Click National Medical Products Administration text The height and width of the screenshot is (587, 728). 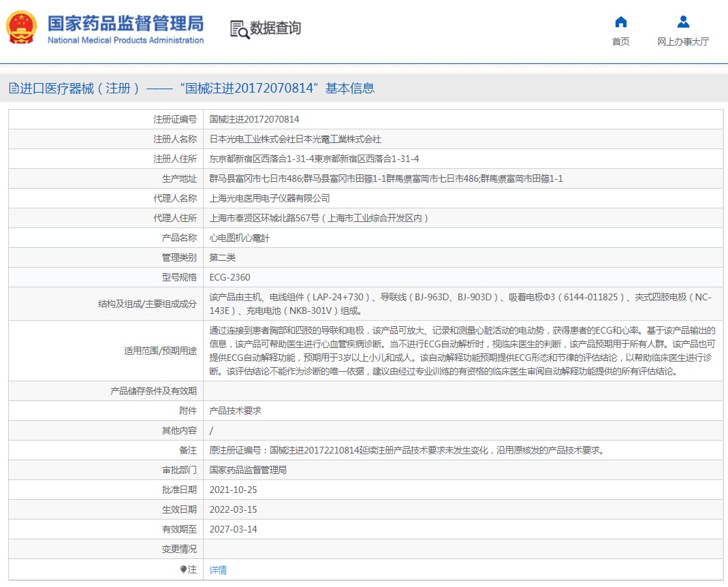(x=125, y=40)
